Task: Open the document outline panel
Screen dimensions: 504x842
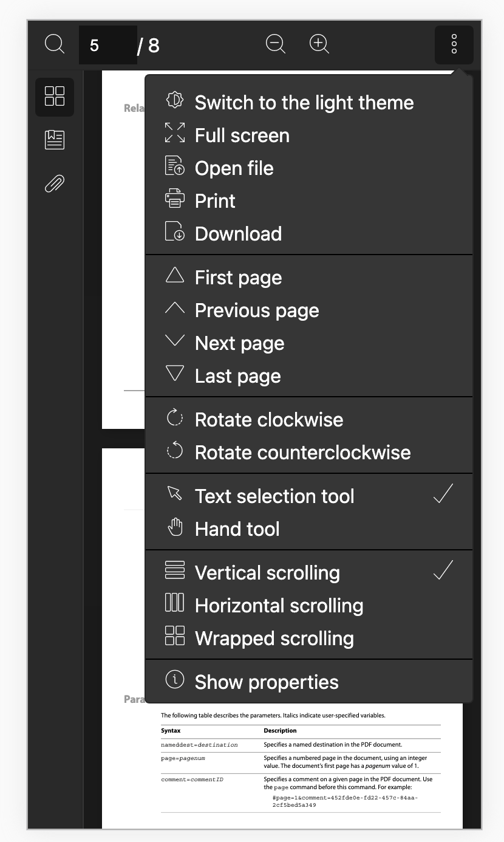Action: click(54, 139)
